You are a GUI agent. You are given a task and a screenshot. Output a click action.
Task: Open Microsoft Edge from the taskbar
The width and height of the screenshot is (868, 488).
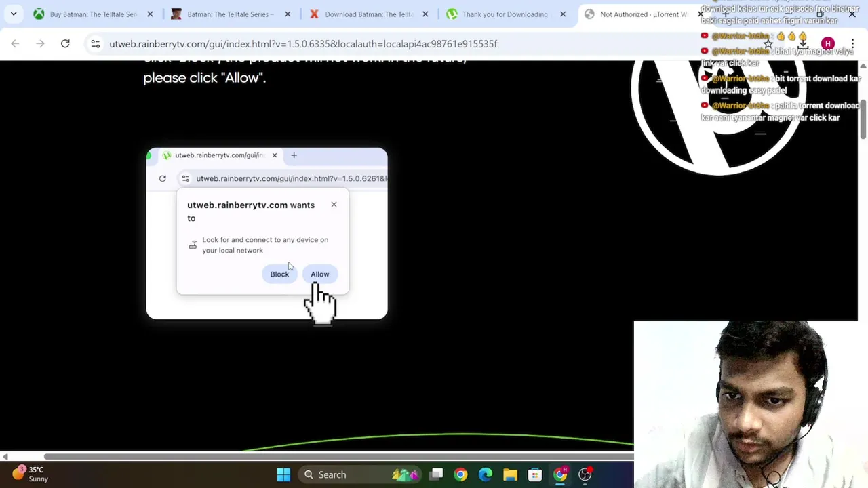coord(486,474)
